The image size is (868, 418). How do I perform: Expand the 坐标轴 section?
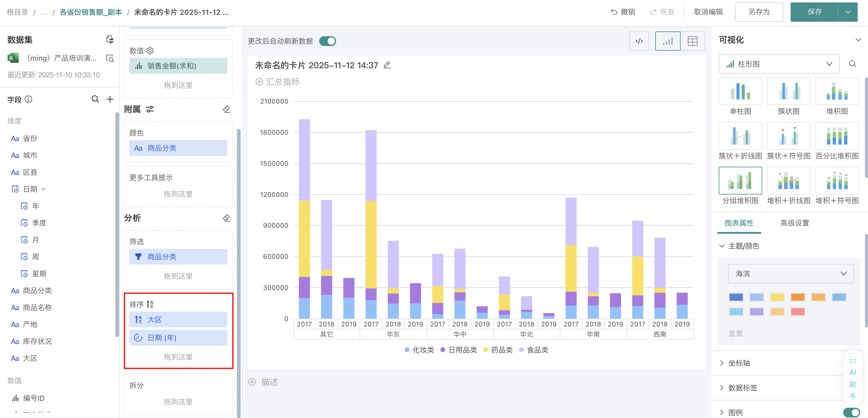pos(739,363)
